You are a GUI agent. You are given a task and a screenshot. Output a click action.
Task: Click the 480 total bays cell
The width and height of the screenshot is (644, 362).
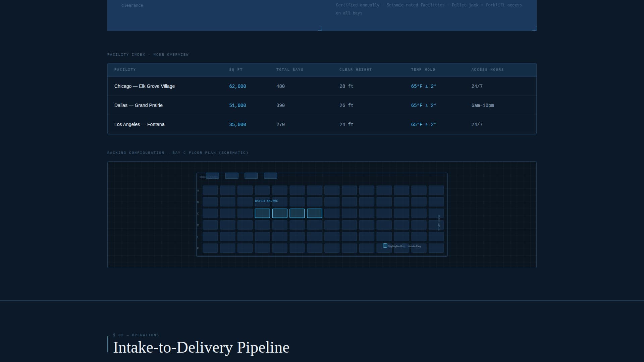pos(280,86)
